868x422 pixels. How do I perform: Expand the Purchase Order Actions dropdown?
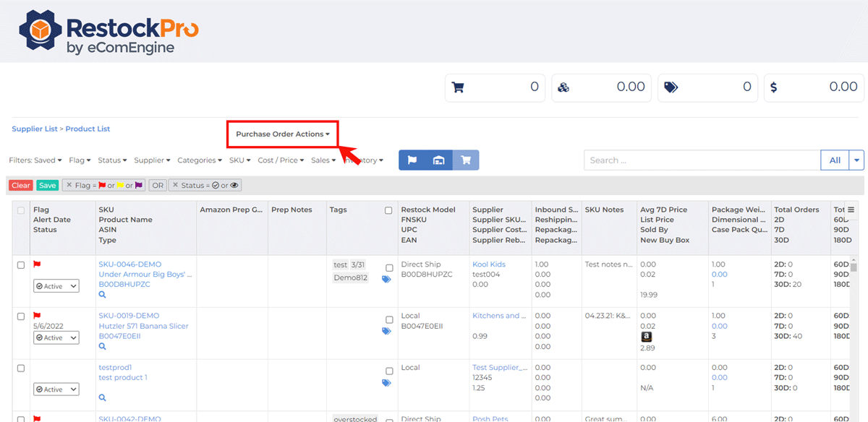[x=283, y=134]
